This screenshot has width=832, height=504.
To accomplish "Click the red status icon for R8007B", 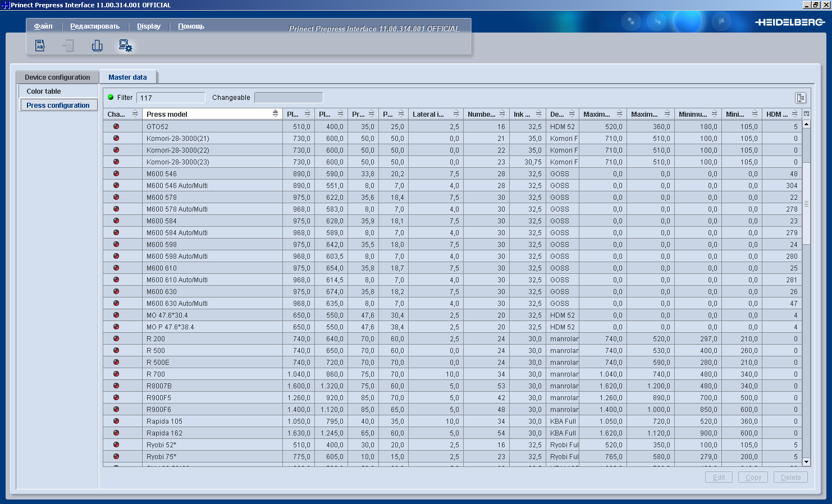I will 116,386.
